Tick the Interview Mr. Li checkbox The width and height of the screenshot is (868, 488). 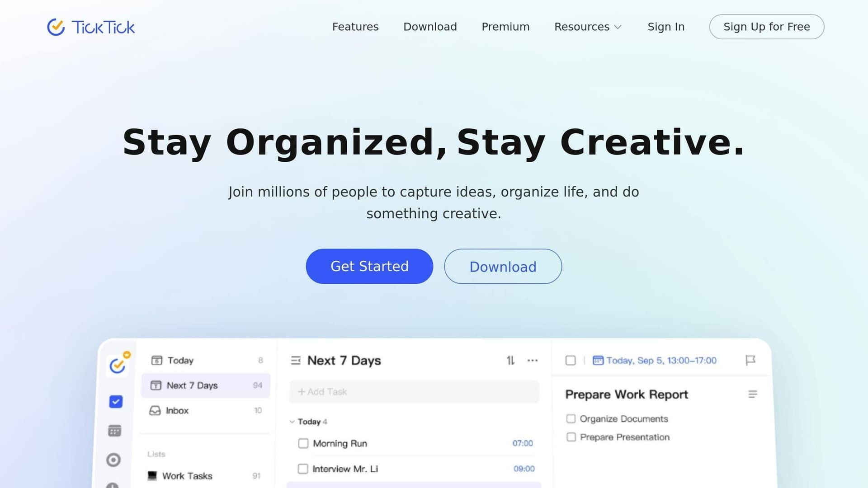tap(303, 469)
